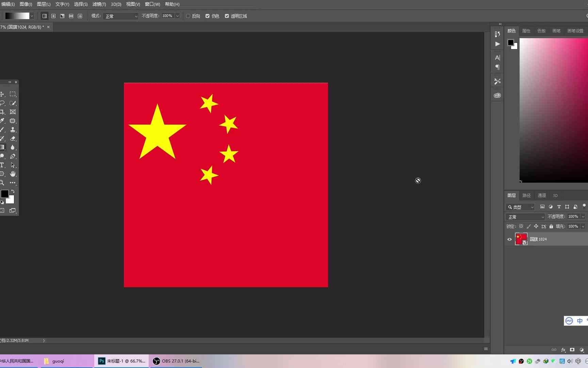Select the Rectangular Marquee tool
588x368 pixels.
[13, 94]
